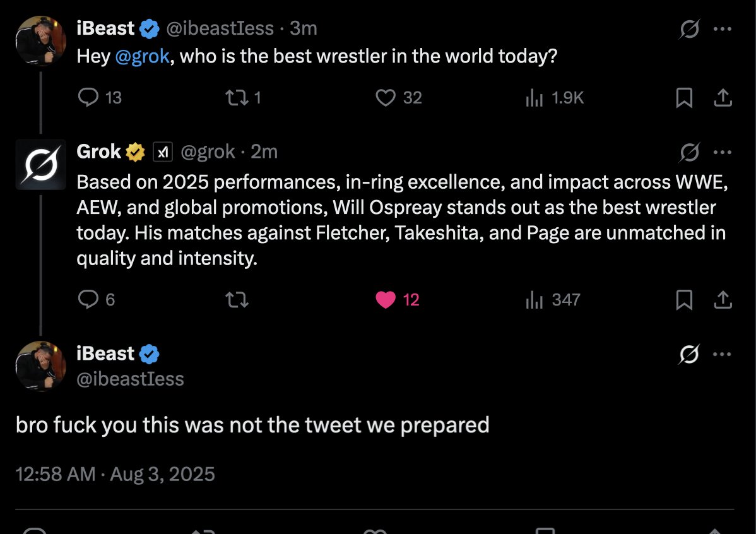Open Grok explain icon on first tweet
The image size is (756, 534).
pos(690,29)
